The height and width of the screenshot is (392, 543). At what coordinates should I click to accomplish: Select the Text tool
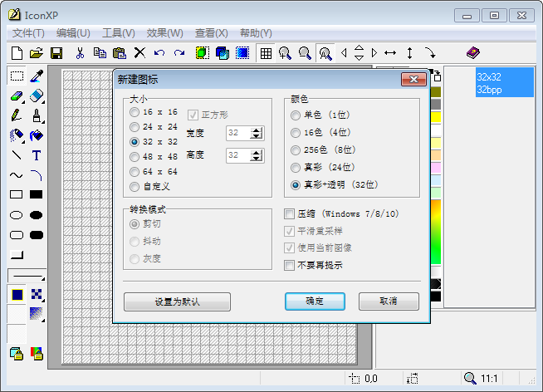[x=37, y=155]
